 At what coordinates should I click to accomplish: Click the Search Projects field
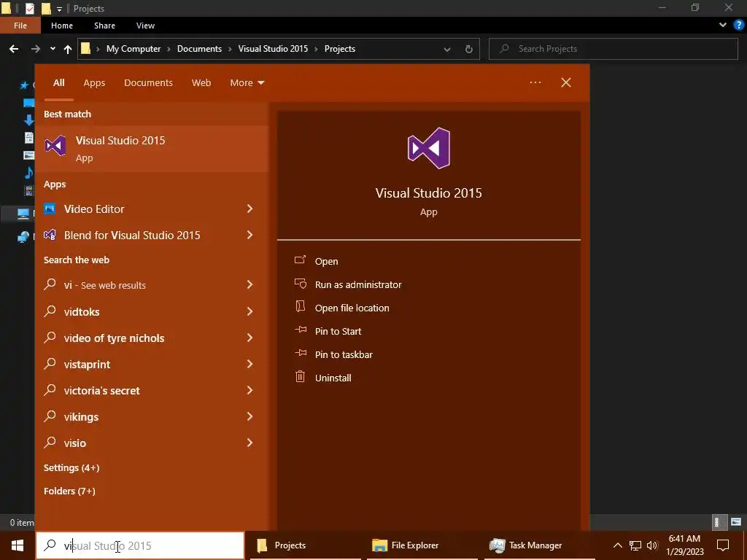pos(614,49)
